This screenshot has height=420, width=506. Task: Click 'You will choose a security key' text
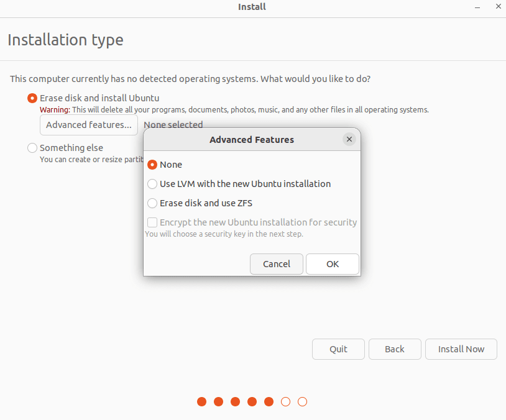(x=224, y=234)
